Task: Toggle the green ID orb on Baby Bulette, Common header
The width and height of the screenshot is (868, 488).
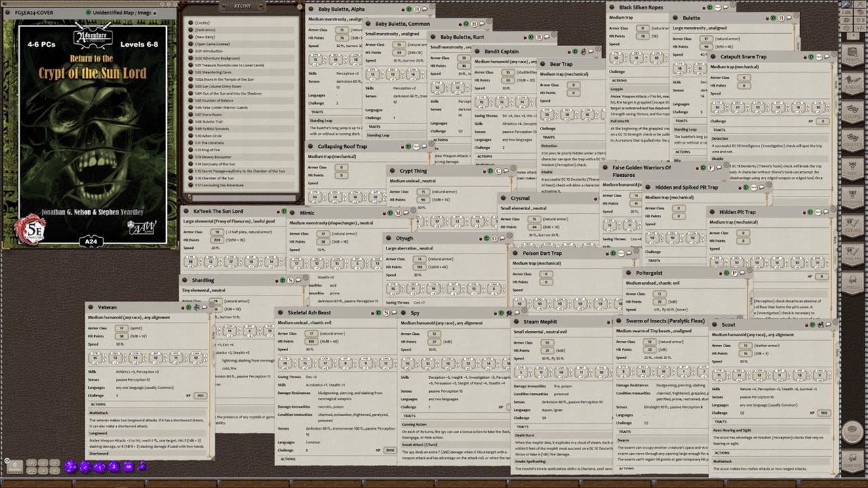Action: [467, 24]
